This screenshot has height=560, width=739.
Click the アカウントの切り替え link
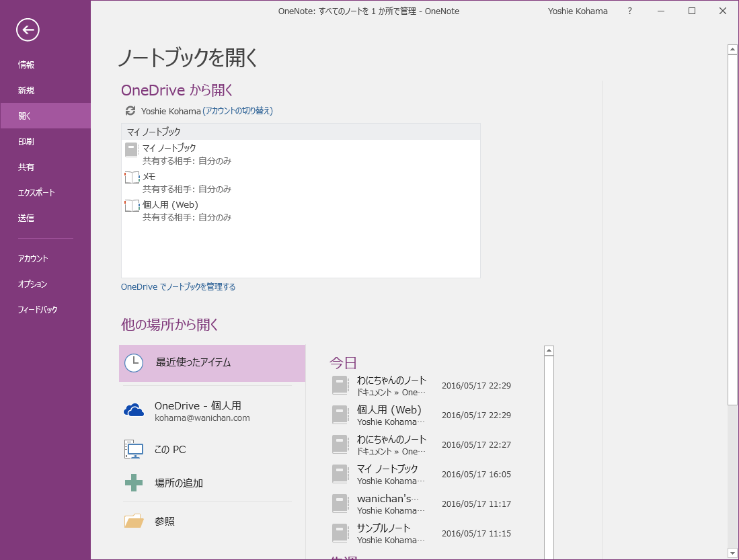pyautogui.click(x=237, y=111)
